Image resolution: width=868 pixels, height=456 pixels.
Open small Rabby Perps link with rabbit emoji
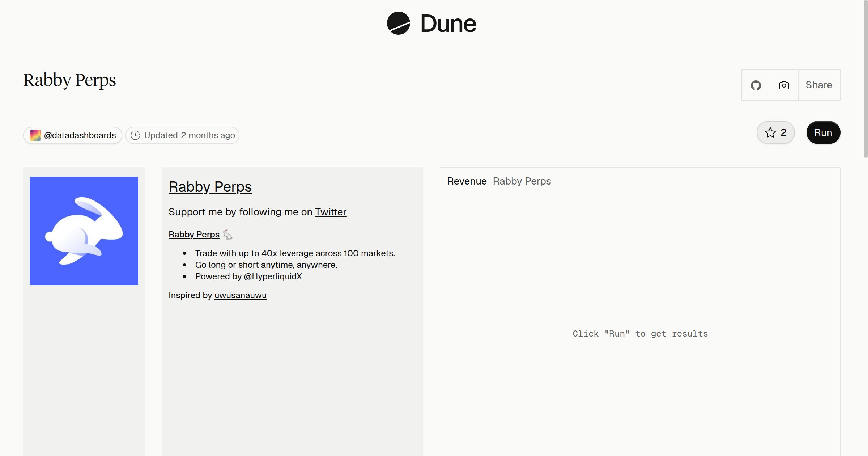194,235
